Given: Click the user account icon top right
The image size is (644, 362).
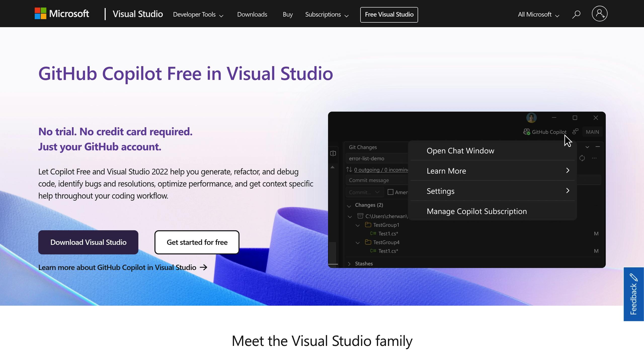Looking at the screenshot, I should (x=600, y=14).
